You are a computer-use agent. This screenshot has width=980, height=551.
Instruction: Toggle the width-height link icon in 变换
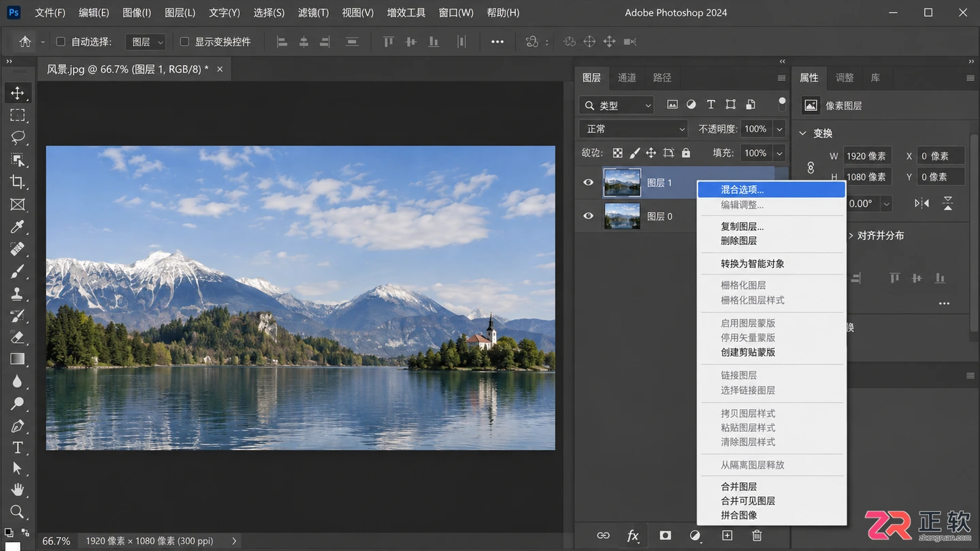(x=811, y=167)
